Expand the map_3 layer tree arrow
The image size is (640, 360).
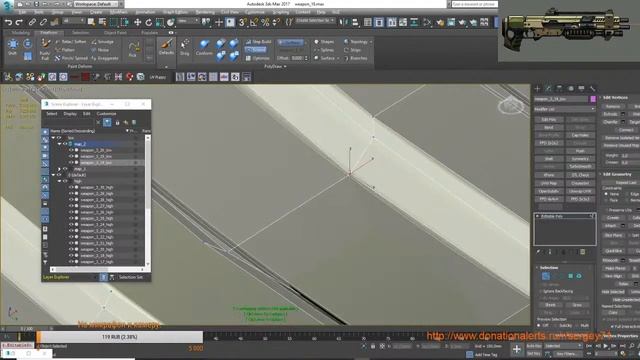tap(60, 169)
